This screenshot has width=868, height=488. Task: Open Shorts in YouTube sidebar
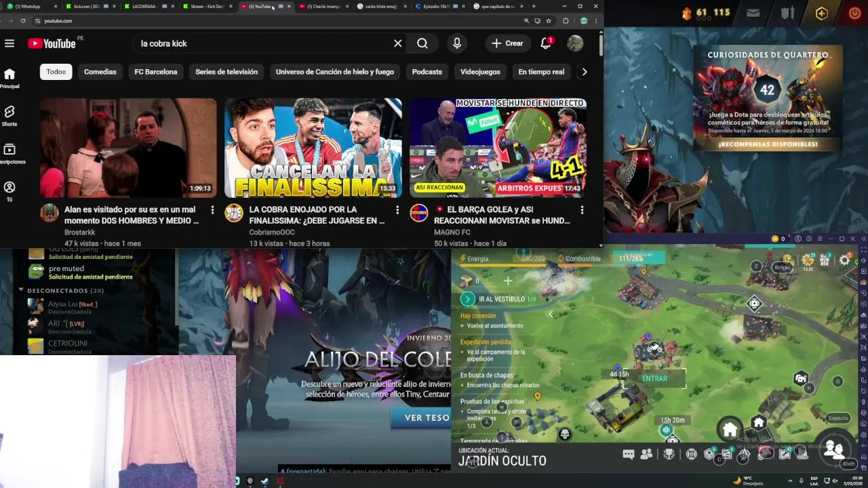[9, 116]
